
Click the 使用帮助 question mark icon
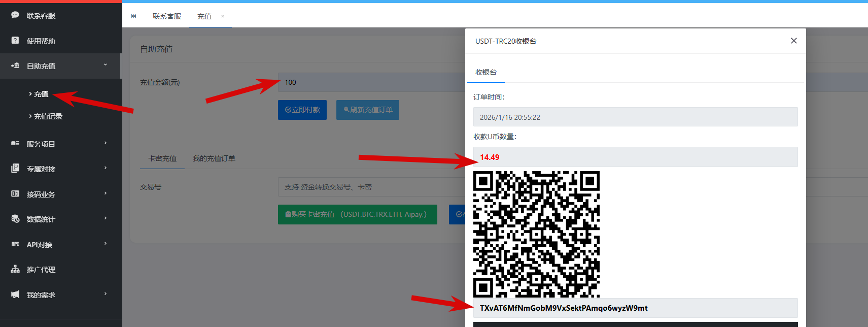[x=15, y=41]
